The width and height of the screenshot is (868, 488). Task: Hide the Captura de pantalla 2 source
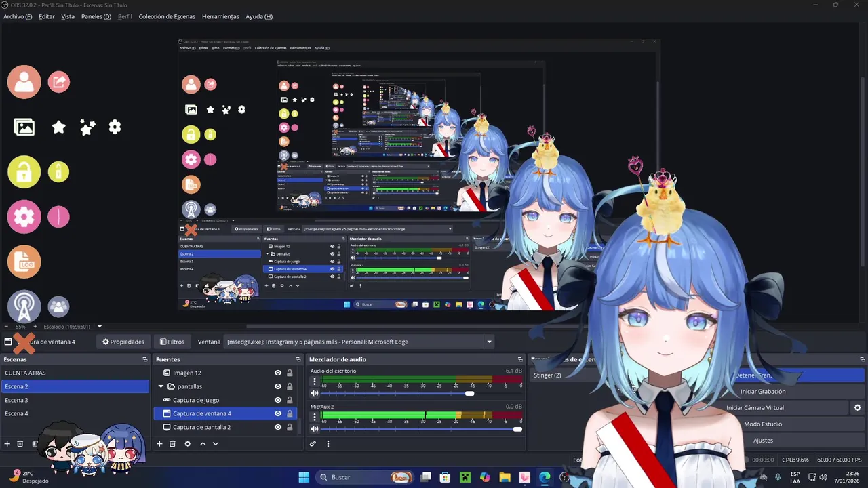pos(278,427)
